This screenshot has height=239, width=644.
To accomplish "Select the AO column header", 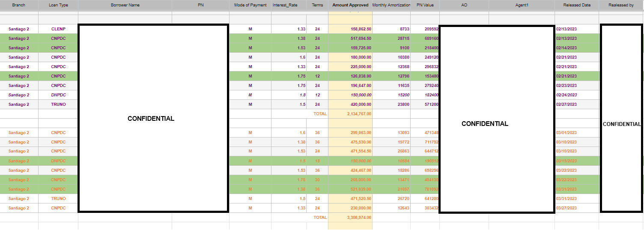I will [464, 5].
